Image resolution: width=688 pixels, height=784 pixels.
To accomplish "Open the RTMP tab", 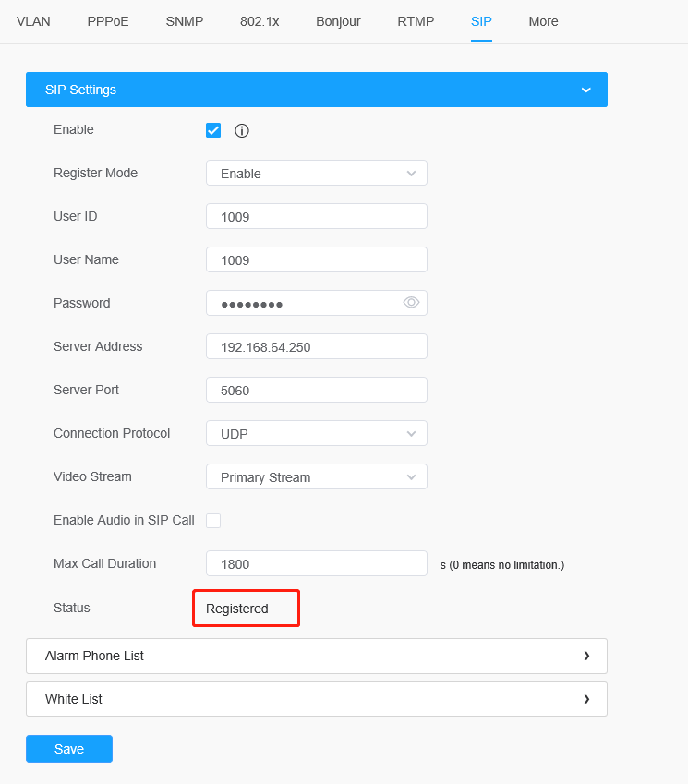I will (x=416, y=21).
